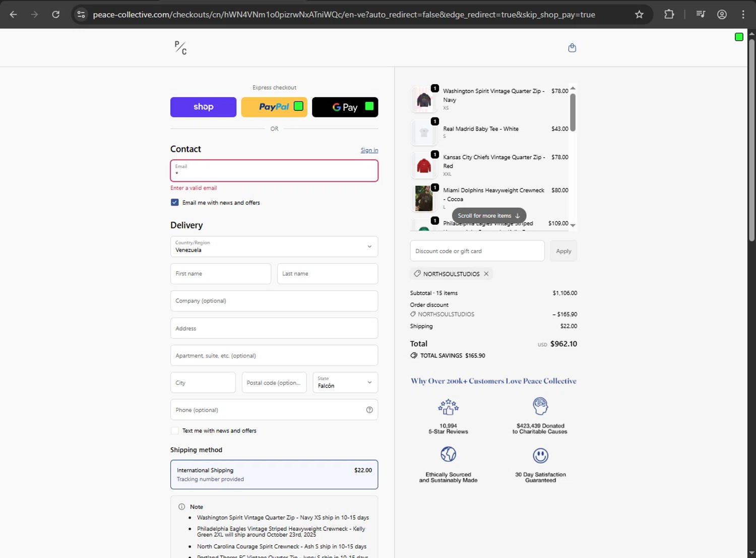
Task: Click order items list scrollbar thumb
Action: point(573,112)
